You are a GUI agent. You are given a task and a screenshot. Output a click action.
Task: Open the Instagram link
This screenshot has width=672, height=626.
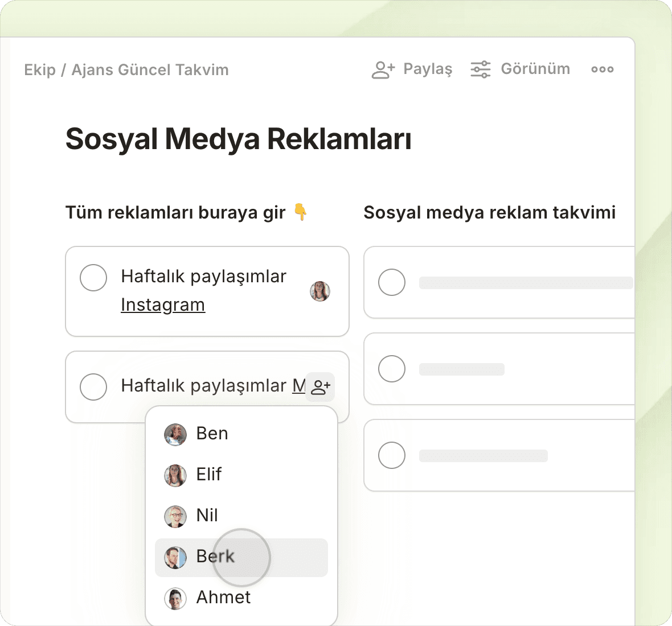[x=163, y=305]
